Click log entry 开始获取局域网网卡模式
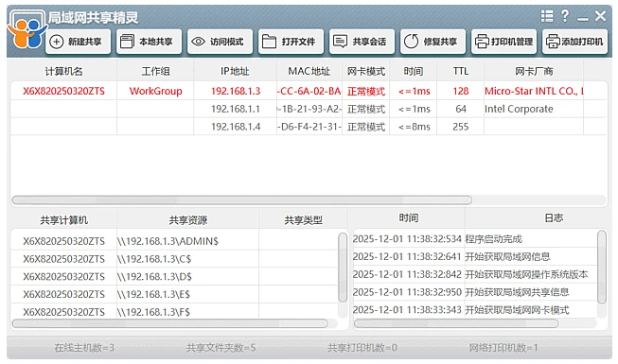 [x=517, y=310]
